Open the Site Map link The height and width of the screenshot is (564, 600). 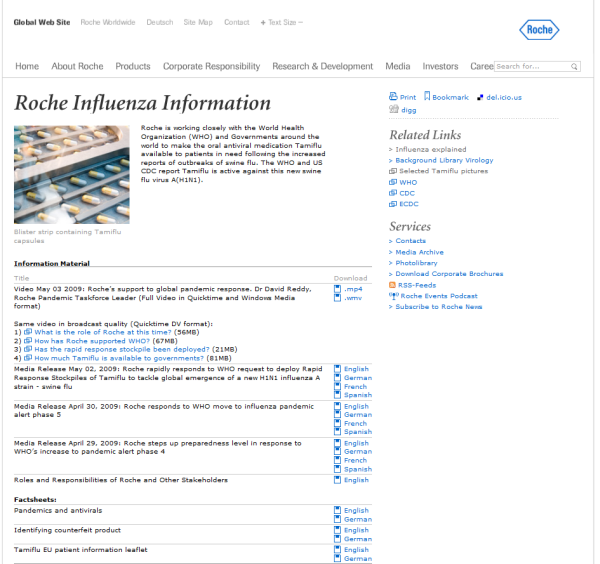click(x=197, y=22)
